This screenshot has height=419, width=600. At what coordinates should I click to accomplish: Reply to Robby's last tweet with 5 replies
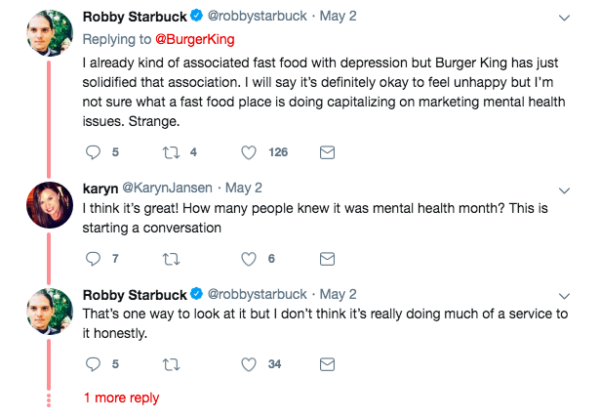point(93,364)
